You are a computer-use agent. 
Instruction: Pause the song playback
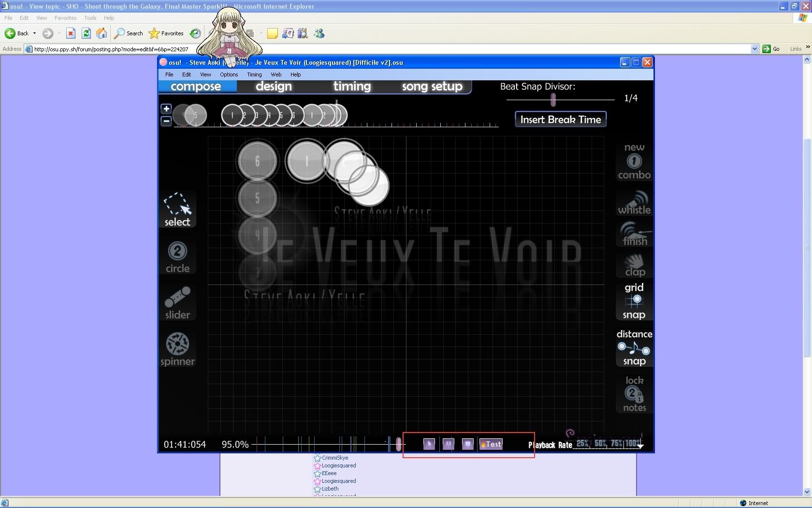448,444
